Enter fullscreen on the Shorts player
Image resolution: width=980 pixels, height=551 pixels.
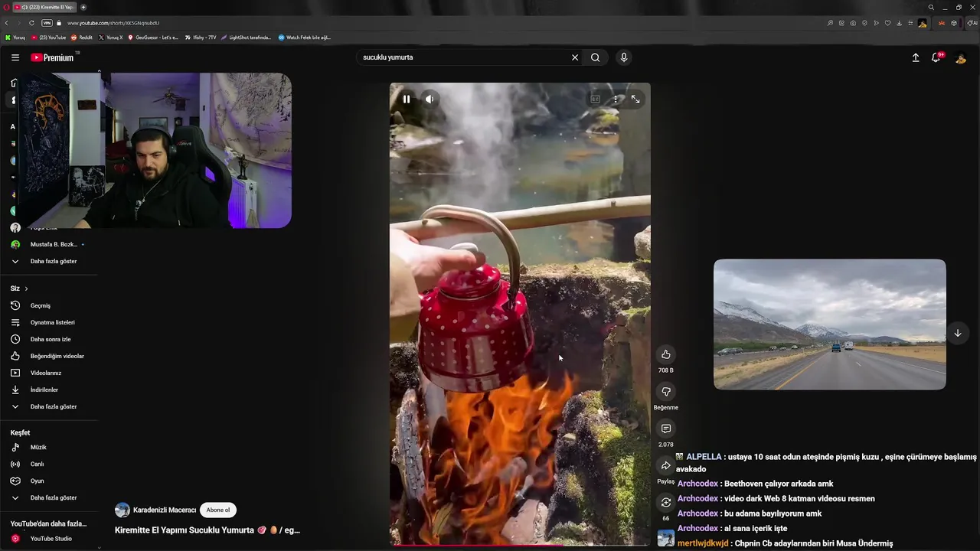(x=635, y=99)
